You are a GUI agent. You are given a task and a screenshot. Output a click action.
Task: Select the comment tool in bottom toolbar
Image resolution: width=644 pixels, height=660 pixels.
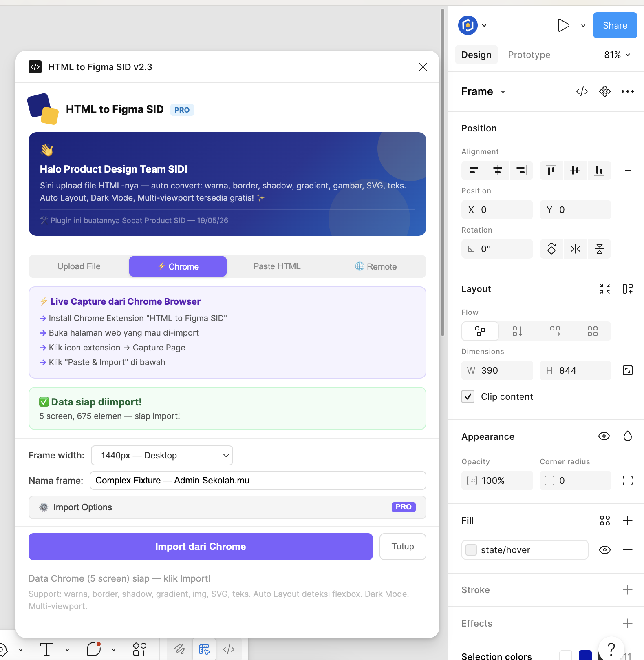tap(94, 649)
